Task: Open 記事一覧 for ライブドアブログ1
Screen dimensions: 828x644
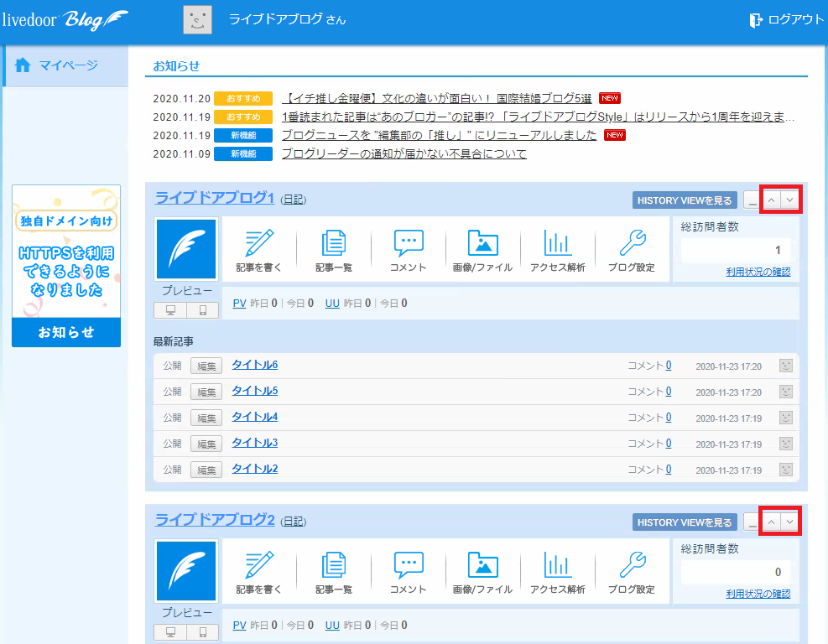Action: tap(334, 250)
